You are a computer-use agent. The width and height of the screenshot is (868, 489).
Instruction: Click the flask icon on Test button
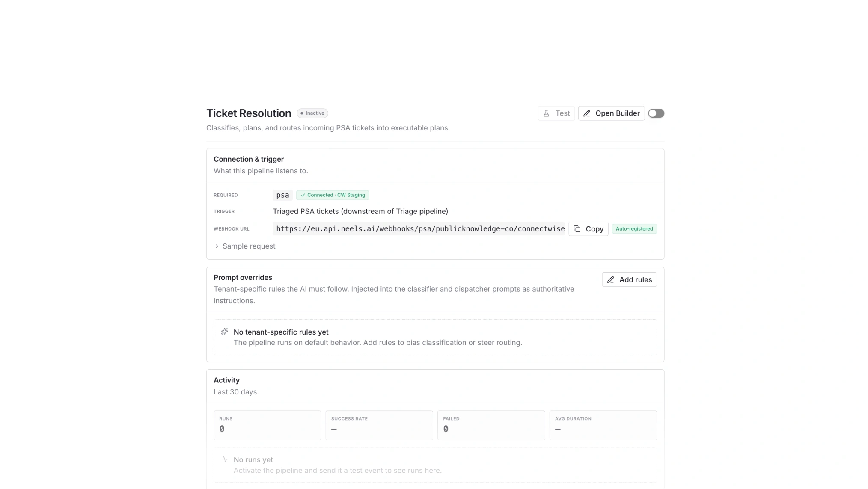tap(546, 113)
